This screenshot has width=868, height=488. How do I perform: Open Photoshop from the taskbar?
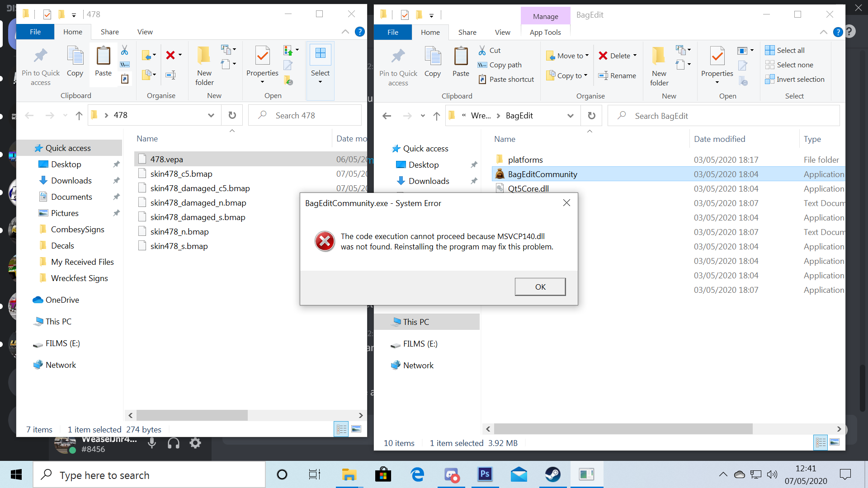tap(485, 474)
